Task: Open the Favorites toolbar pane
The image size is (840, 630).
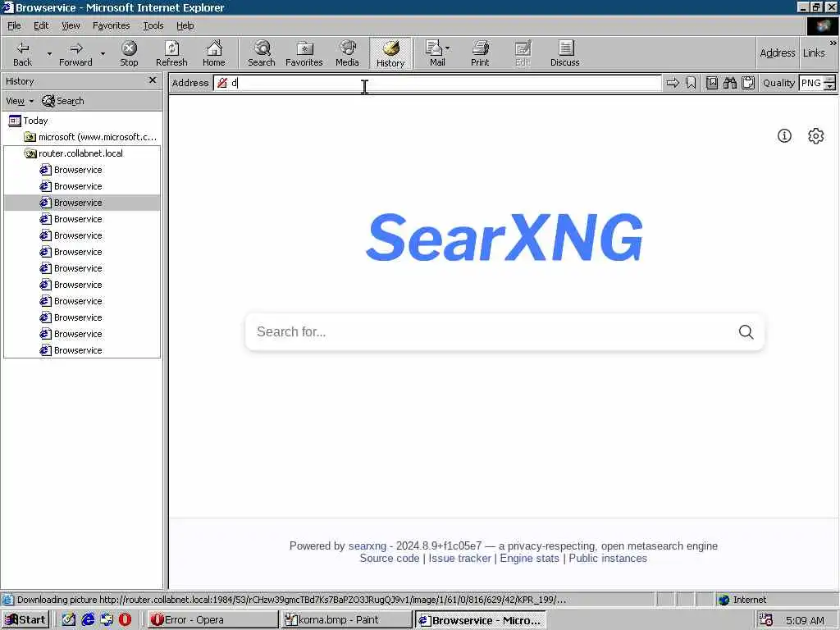Action: pos(304,53)
